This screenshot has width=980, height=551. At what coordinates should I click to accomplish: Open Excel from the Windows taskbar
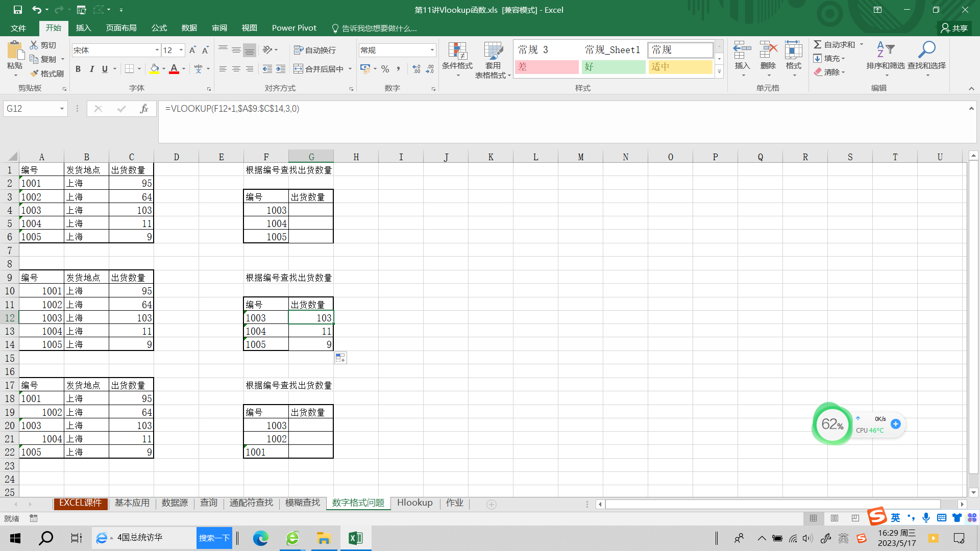click(355, 538)
